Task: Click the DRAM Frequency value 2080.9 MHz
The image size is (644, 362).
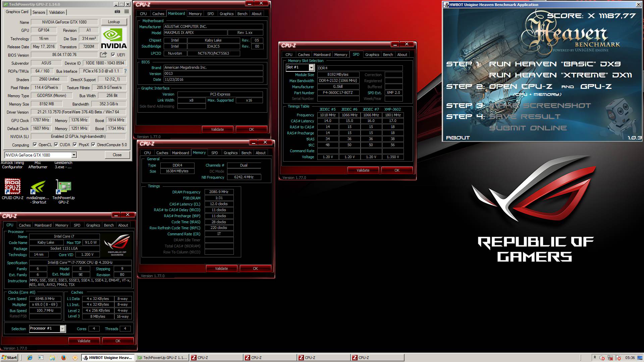Action: click(219, 192)
